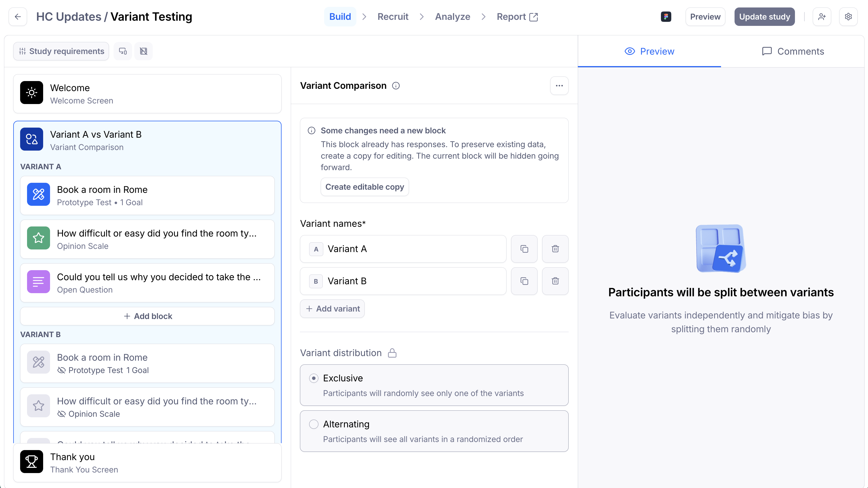The height and width of the screenshot is (488, 868).
Task: Open the invite collaborators icon
Action: 822,17
